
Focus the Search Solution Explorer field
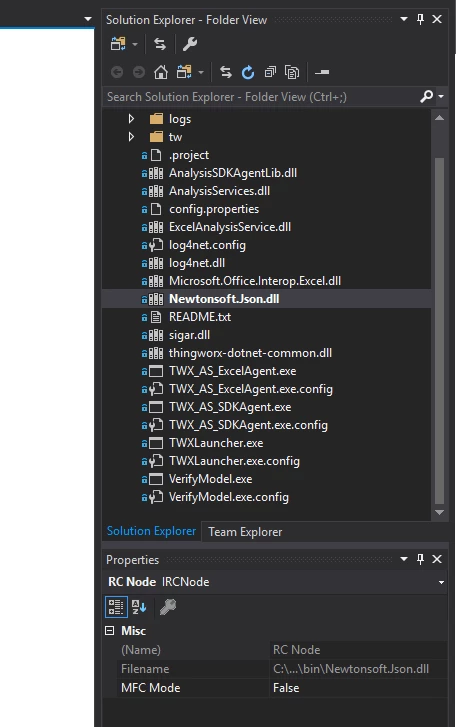click(260, 96)
